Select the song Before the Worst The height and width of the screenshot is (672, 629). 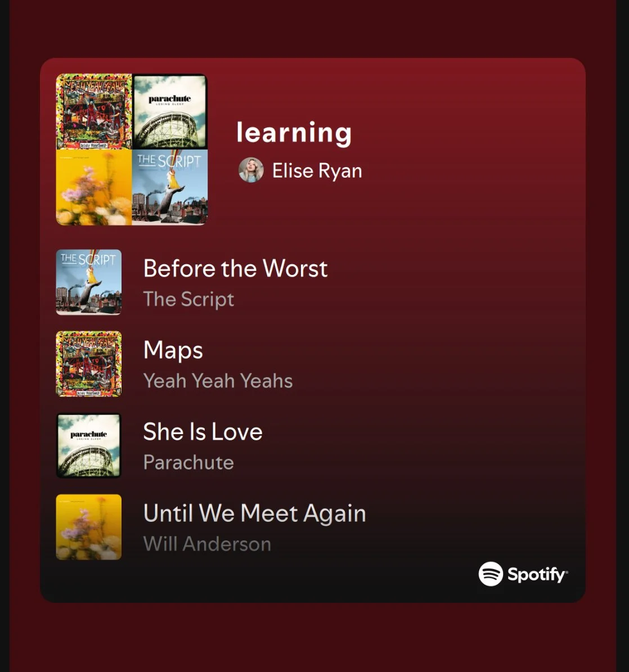pyautogui.click(x=235, y=268)
